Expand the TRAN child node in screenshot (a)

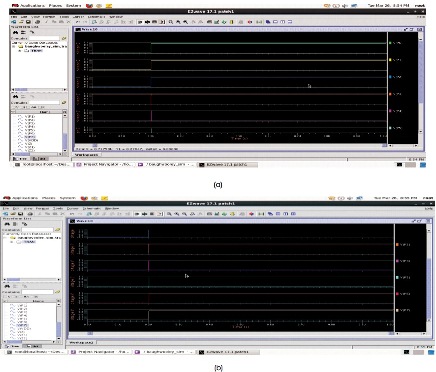pyautogui.click(x=20, y=51)
